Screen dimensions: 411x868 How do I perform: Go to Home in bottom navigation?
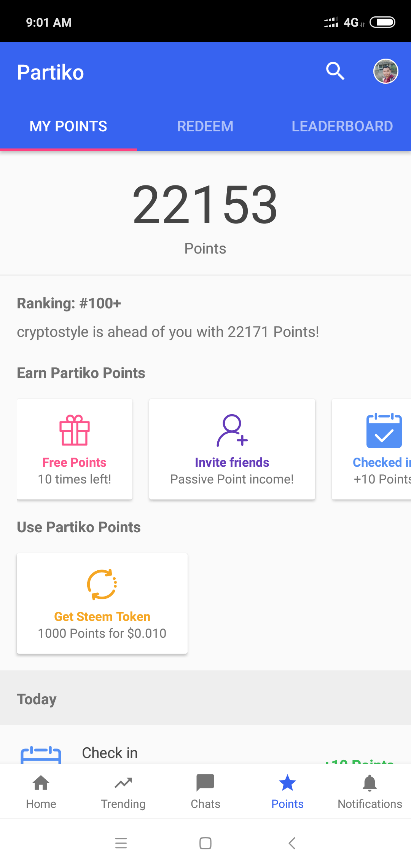[x=41, y=791]
